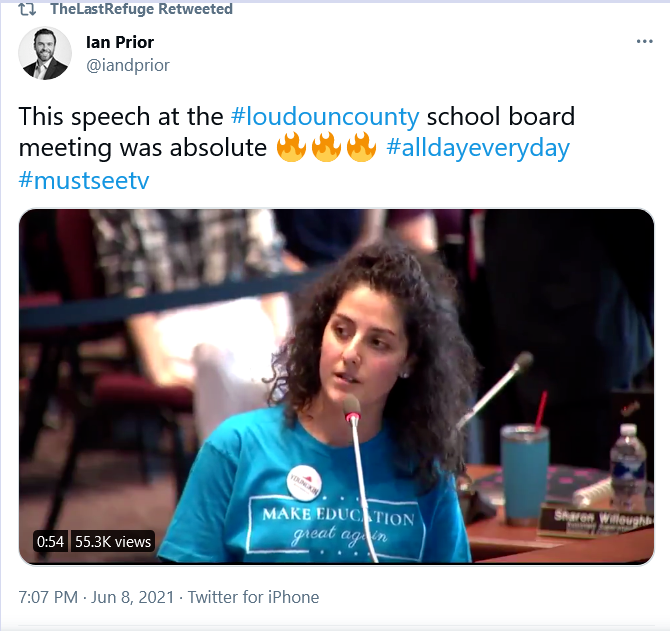Open Ian Prior's profile picture
This screenshot has width=670, height=631.
tap(45, 53)
